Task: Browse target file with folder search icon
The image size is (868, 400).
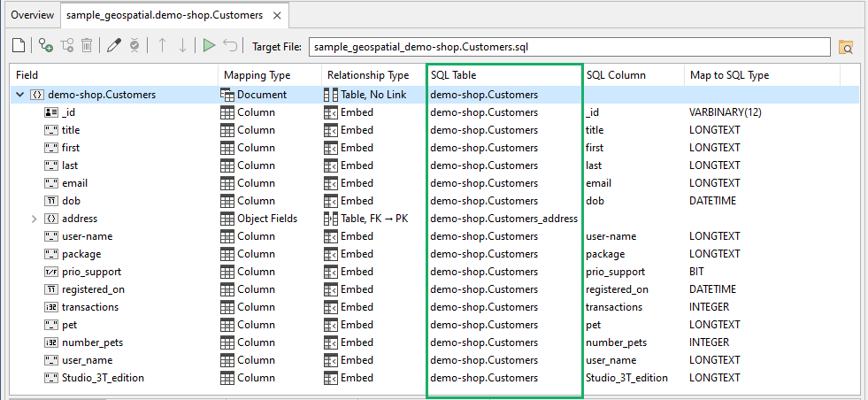Action: (846, 47)
